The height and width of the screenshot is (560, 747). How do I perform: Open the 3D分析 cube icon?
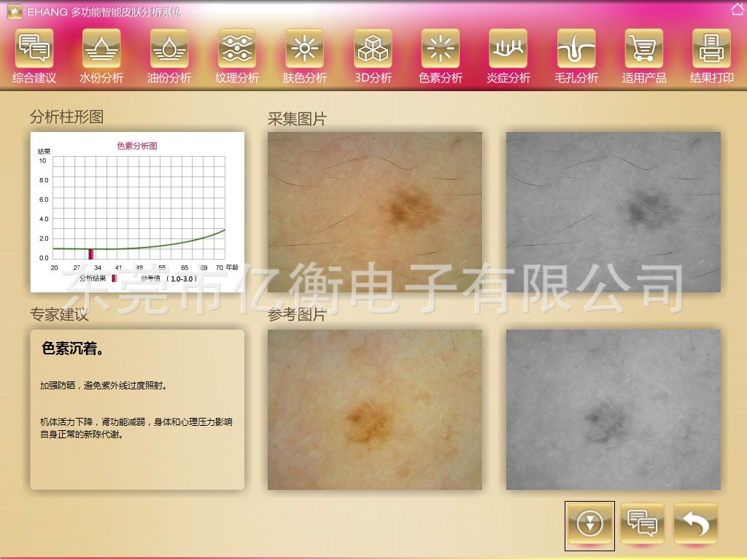point(373,50)
